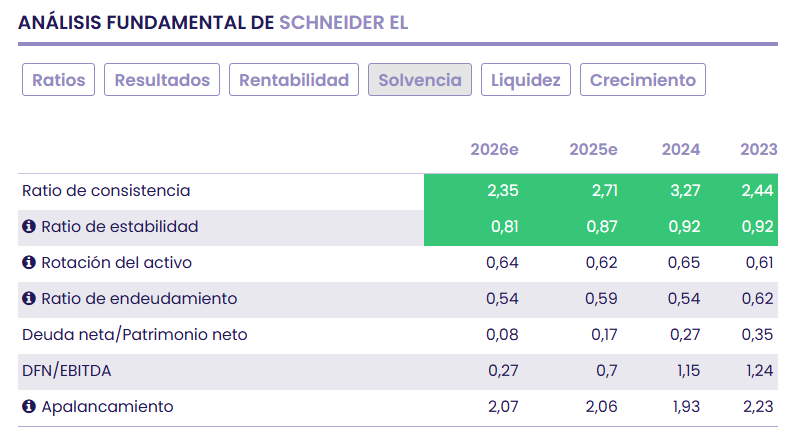Click the 2024 column header
The height and width of the screenshot is (438, 792).
click(681, 150)
